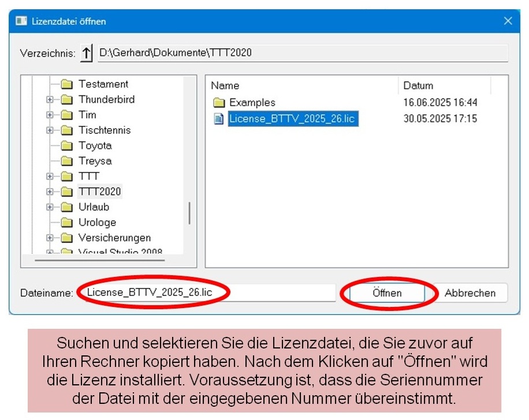529x420 pixels.
Task: Select Thunderbird in the folder tree
Action: (107, 99)
